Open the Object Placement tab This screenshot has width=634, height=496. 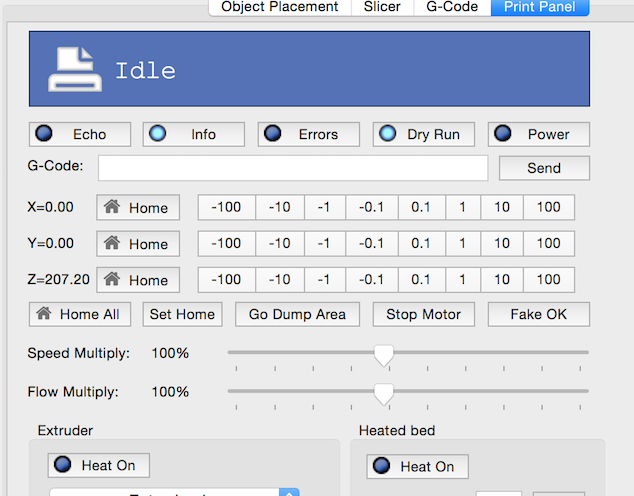pos(280,7)
